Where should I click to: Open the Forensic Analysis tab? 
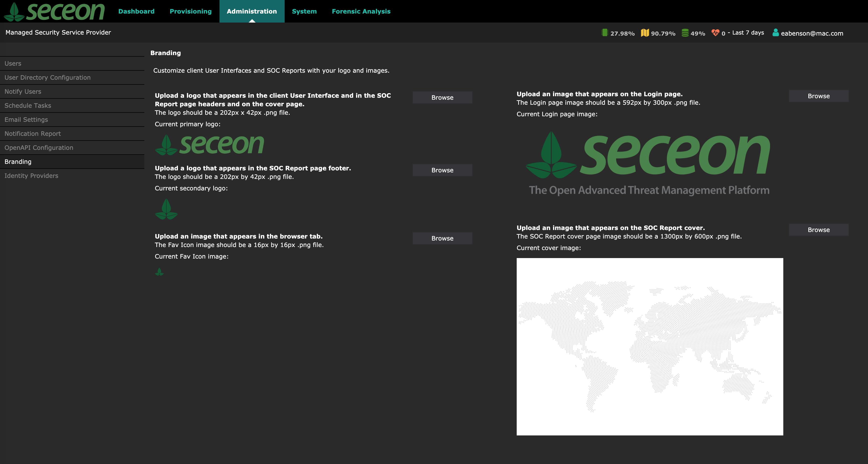point(361,12)
